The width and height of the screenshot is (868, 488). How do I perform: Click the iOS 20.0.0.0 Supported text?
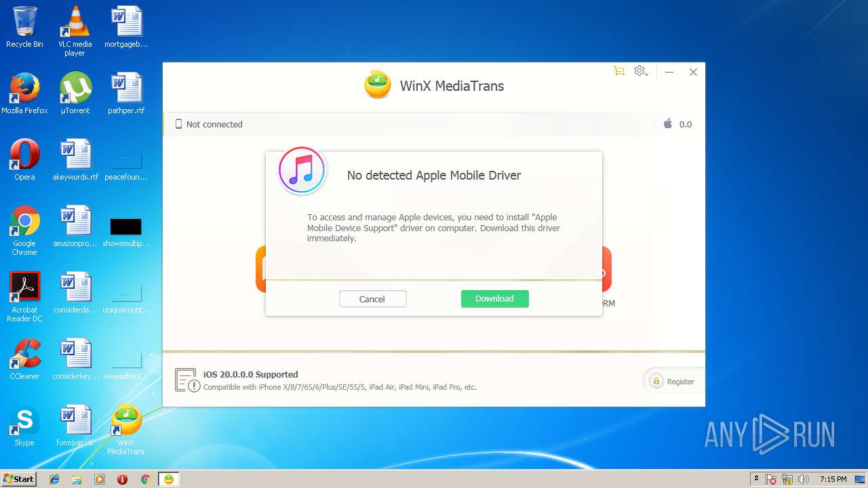251,374
